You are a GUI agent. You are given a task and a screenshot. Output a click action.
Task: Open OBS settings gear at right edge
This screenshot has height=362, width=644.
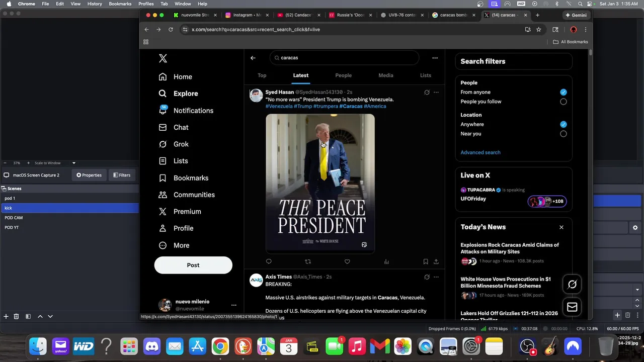tap(635, 228)
